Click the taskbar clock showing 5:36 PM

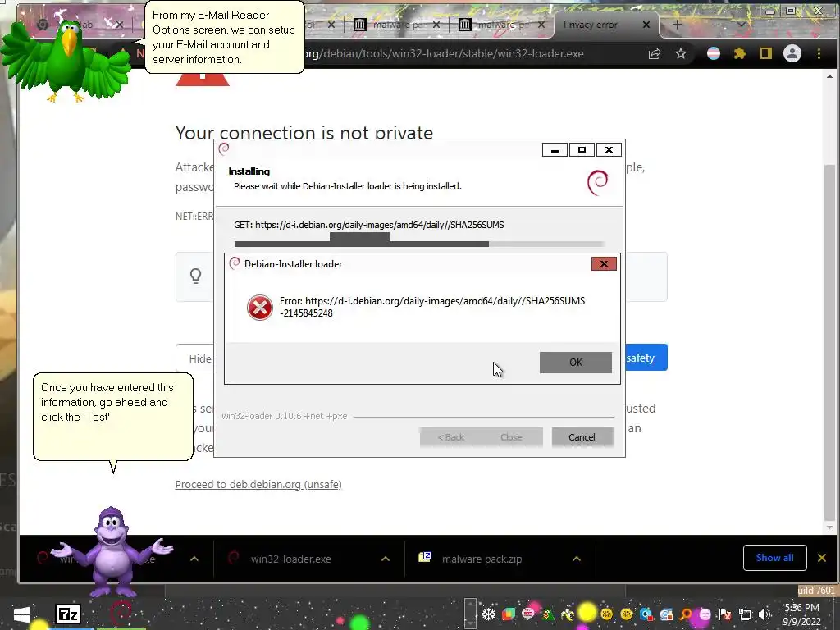[801, 614]
